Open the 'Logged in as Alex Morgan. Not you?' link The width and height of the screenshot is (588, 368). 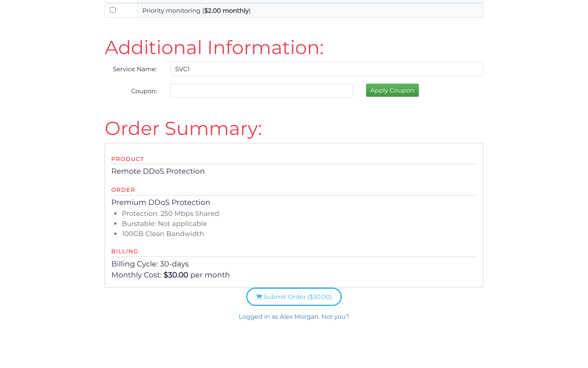pos(294,317)
